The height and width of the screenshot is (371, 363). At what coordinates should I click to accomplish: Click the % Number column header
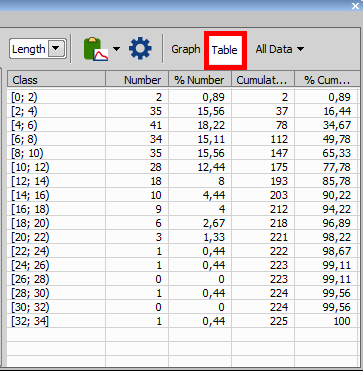(200, 80)
